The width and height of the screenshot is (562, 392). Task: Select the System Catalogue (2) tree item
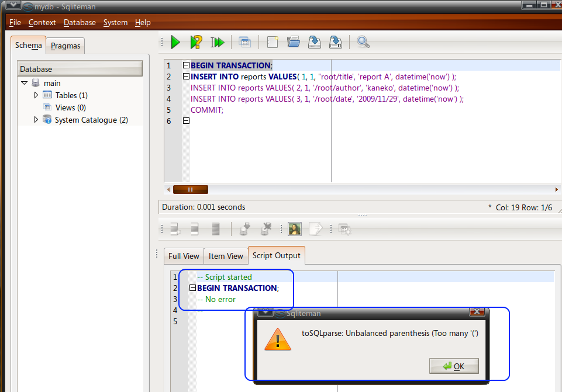click(x=91, y=120)
